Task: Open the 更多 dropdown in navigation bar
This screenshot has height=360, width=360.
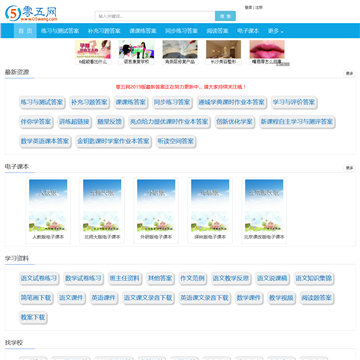Action: click(275, 31)
